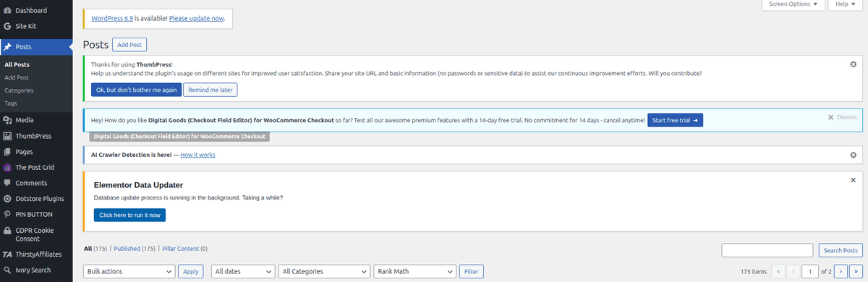This screenshot has height=282, width=868.
Task: Click the Dashboard icon in sidebar
Action: click(x=7, y=11)
